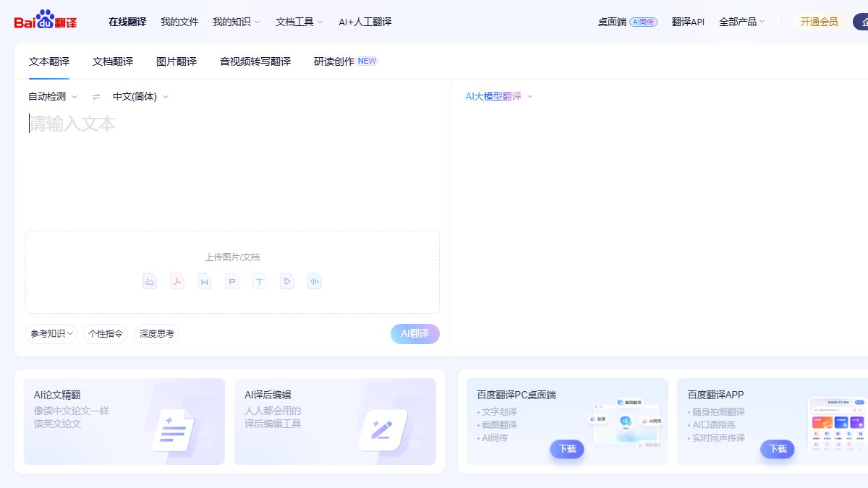
Task: Upload a Word document via W icon
Action: pyautogui.click(x=205, y=282)
